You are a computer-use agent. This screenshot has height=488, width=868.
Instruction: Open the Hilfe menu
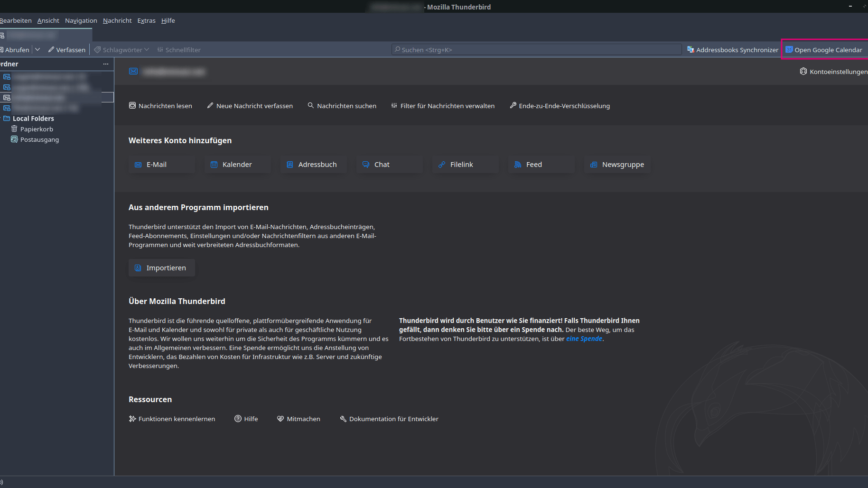pyautogui.click(x=168, y=20)
